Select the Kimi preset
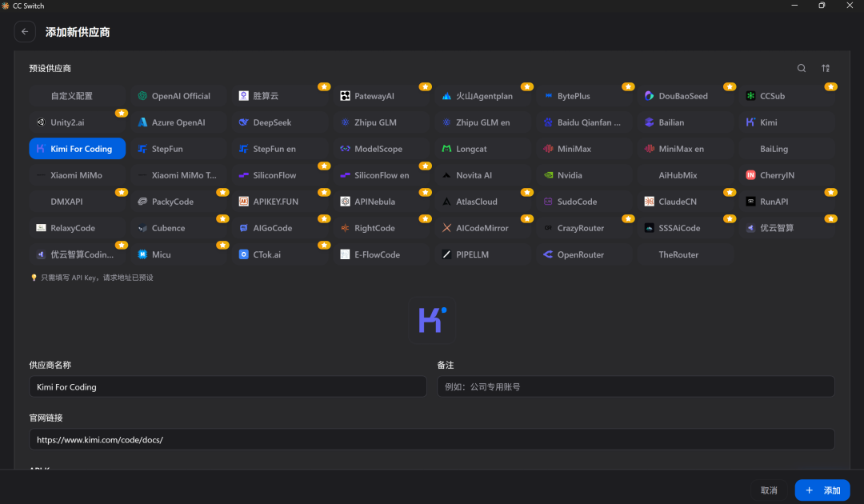864x504 pixels. point(787,122)
